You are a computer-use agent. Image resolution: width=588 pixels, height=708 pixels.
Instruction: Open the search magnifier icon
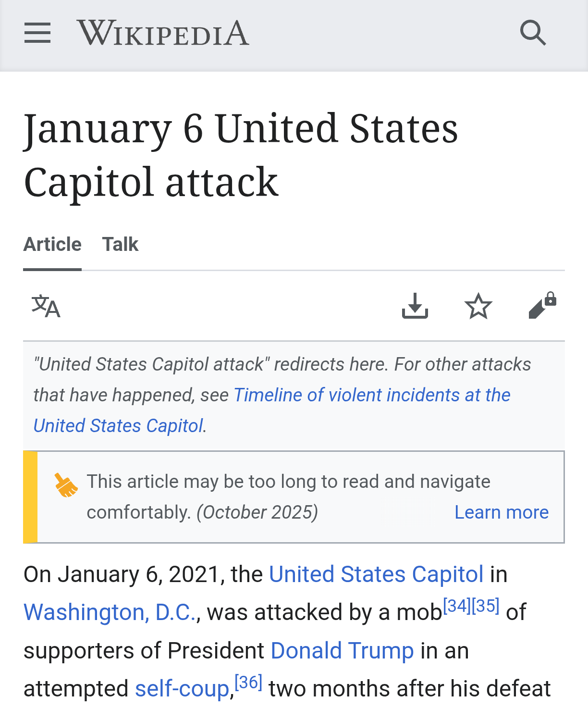[533, 33]
